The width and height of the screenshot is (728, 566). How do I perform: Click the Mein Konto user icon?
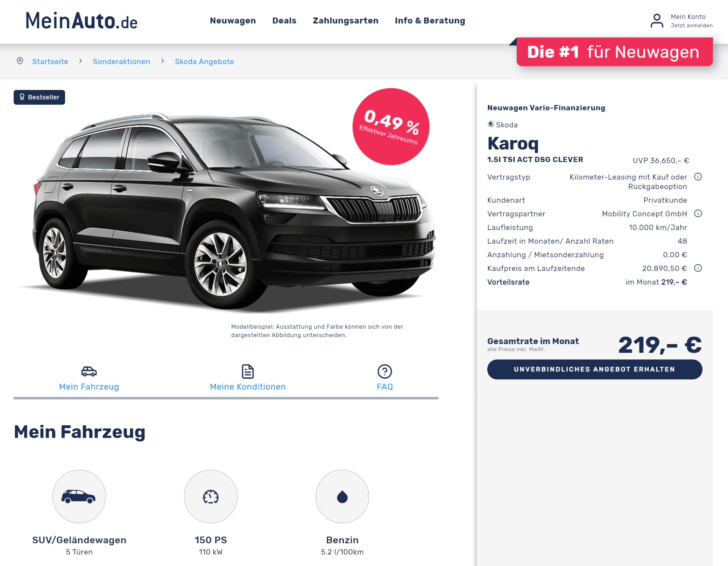(x=657, y=21)
